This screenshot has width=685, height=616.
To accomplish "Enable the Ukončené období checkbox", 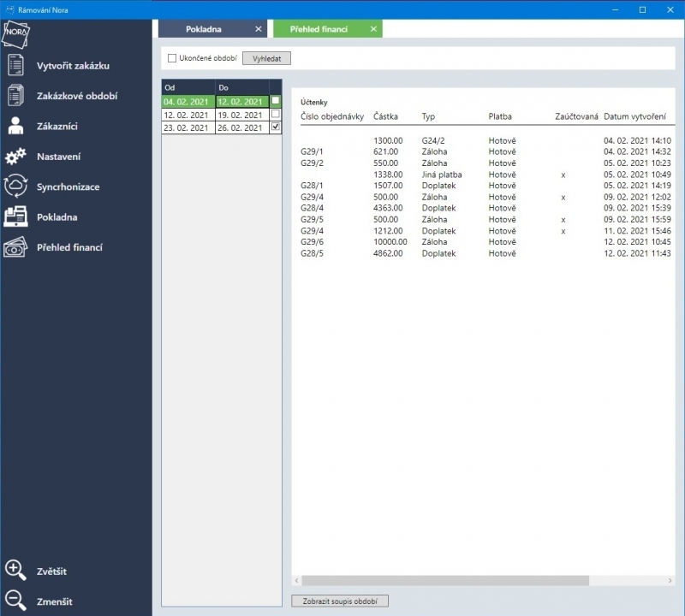I will click(x=172, y=58).
